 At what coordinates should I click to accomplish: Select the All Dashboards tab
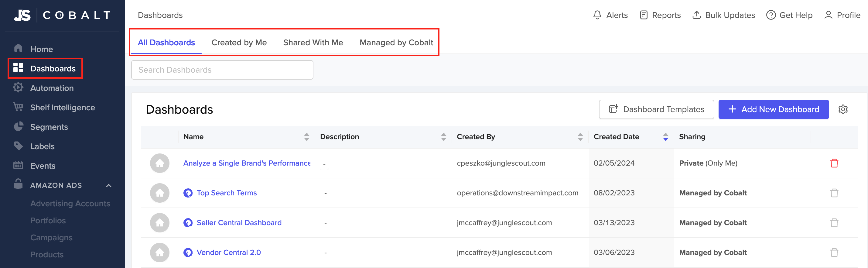166,43
